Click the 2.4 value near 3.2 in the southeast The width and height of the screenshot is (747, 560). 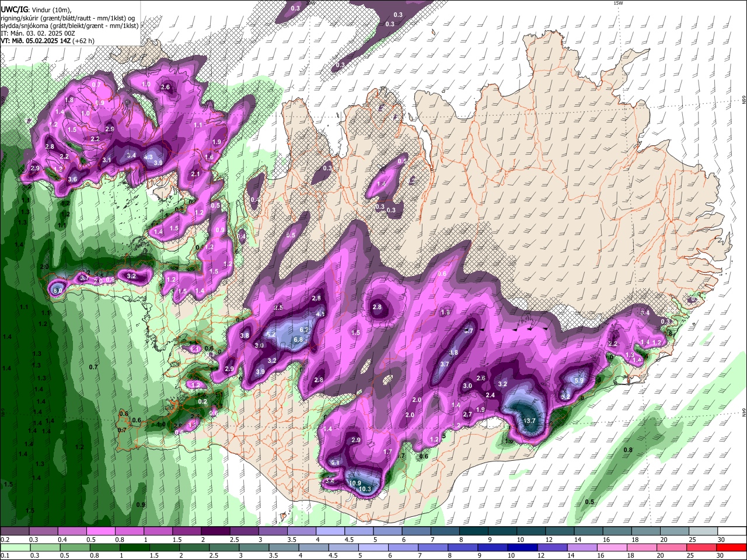coord(490,395)
